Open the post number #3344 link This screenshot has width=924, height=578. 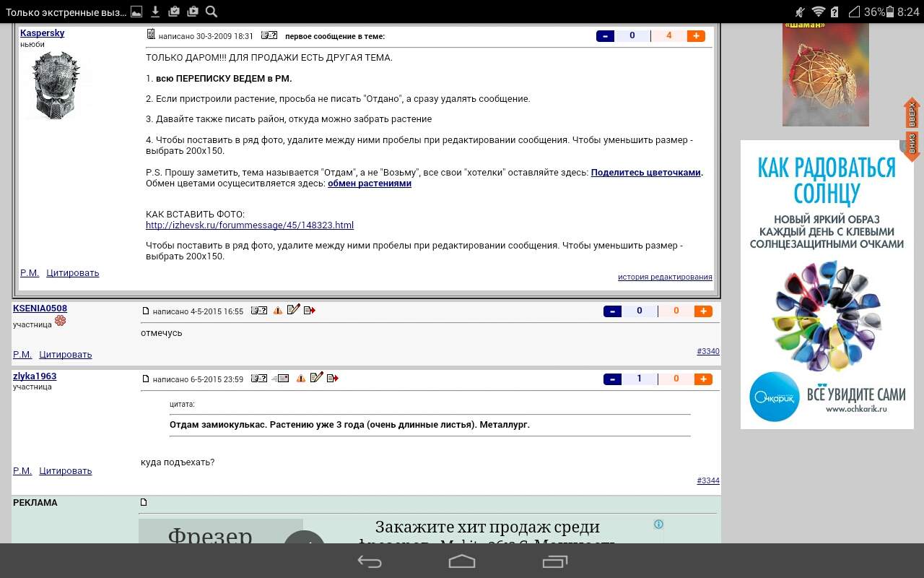[708, 481]
